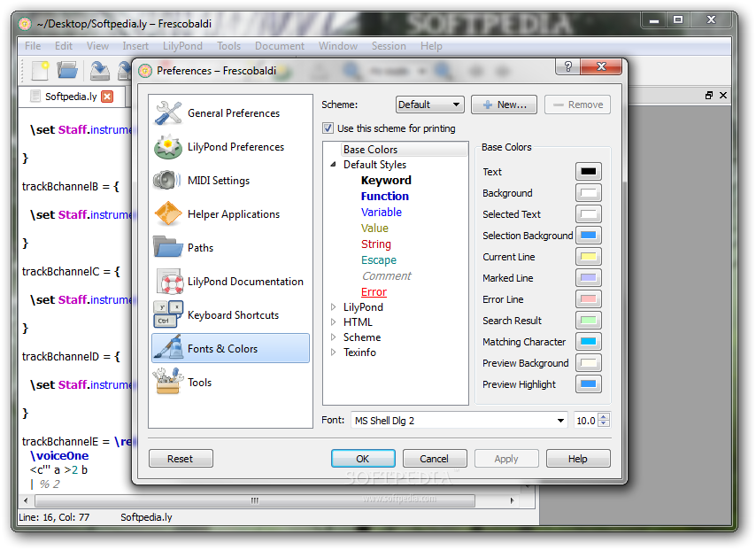Image resolution: width=756 pixels, height=550 pixels.
Task: Select the String style item
Action: click(x=376, y=244)
